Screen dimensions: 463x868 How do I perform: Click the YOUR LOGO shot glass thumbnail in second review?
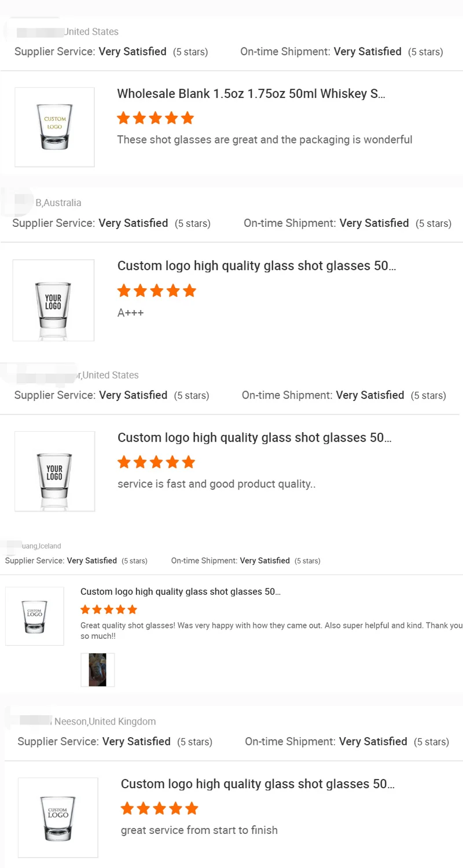coord(53,300)
